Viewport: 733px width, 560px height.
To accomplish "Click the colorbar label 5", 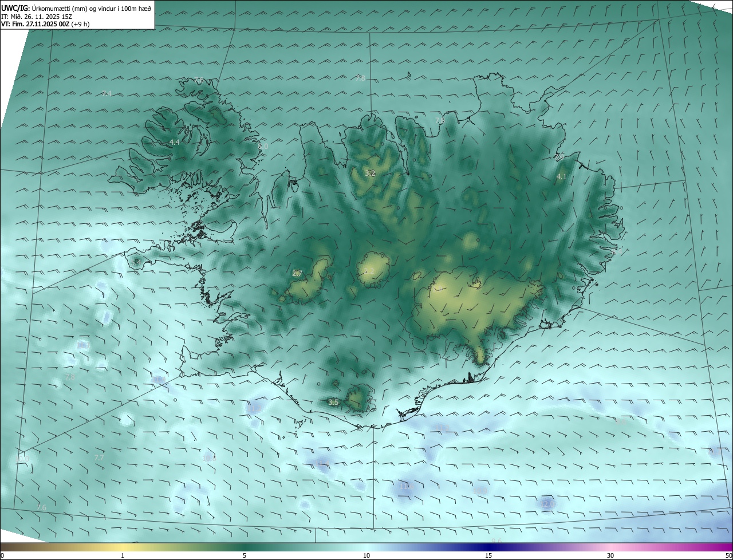I will point(245,556).
